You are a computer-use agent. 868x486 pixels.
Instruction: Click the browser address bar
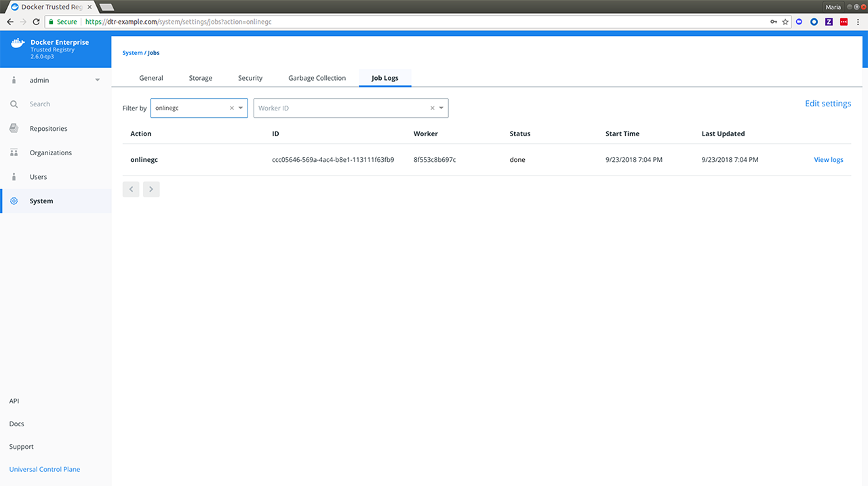(407, 22)
